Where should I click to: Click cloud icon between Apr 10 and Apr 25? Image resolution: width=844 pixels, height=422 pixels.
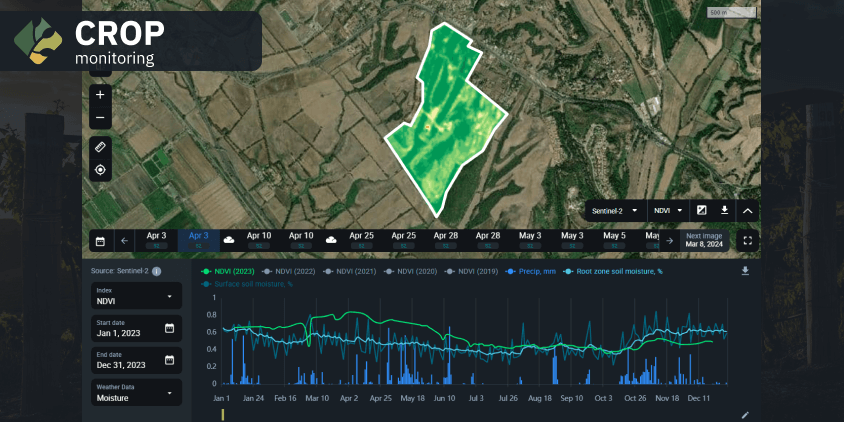coord(330,240)
